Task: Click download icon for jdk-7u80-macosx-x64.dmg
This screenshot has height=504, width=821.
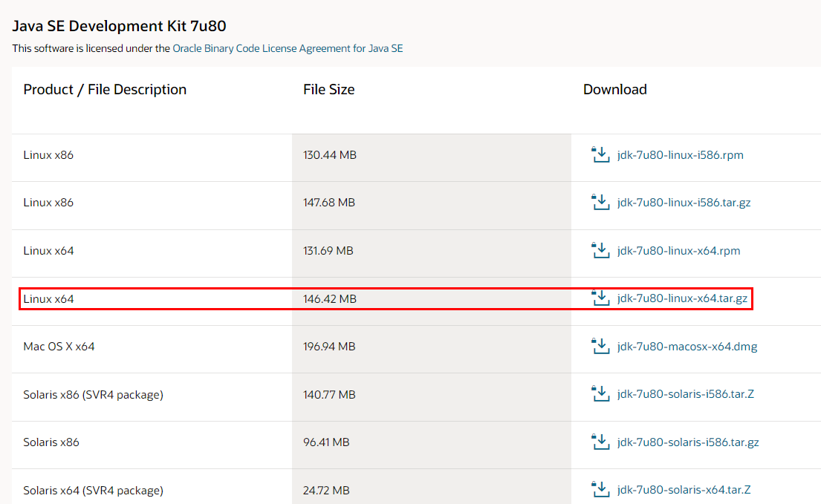Action: click(x=600, y=346)
